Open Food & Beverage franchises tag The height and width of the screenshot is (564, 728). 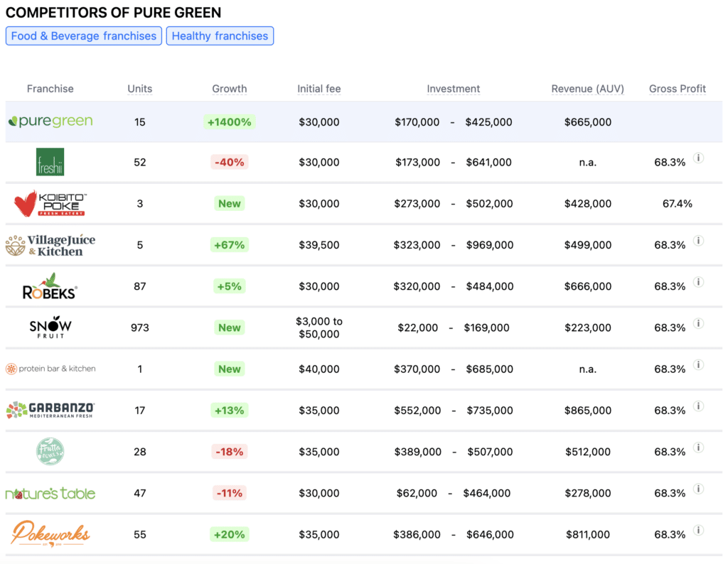84,36
